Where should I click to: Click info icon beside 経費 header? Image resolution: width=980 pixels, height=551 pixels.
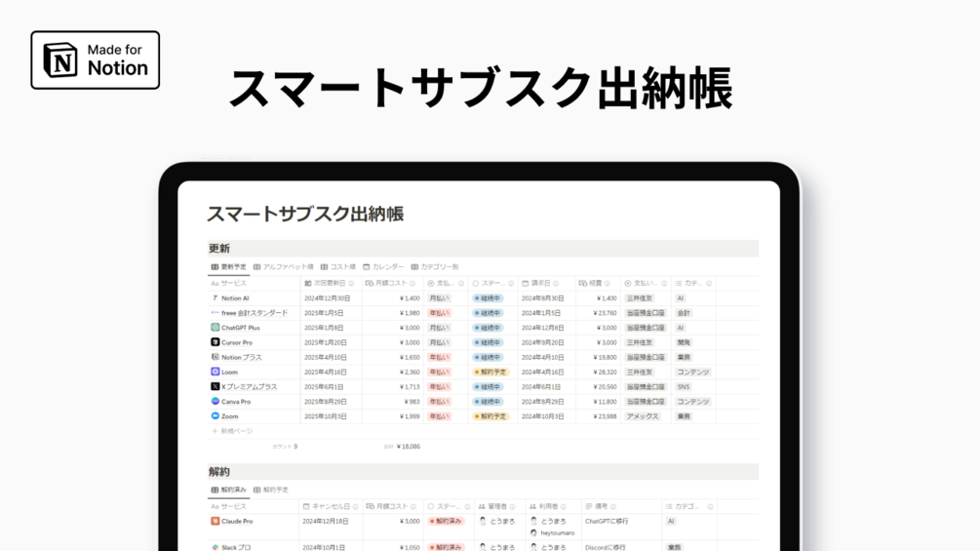pyautogui.click(x=608, y=283)
